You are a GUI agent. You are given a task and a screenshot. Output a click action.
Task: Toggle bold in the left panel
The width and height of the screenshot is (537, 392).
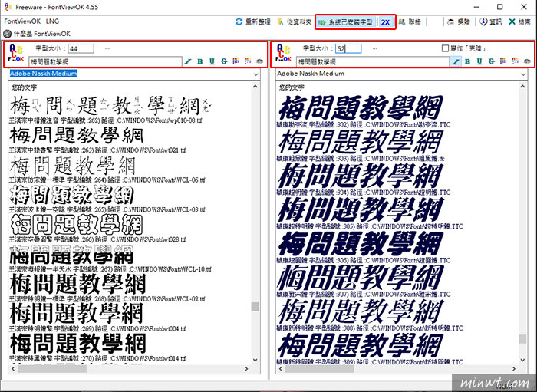[200, 61]
